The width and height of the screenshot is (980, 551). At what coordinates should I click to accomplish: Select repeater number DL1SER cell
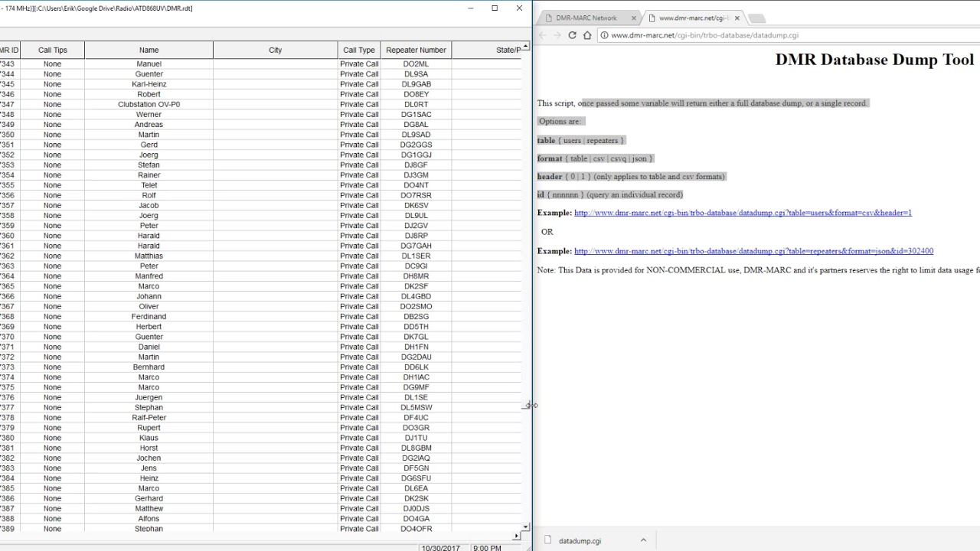416,256
